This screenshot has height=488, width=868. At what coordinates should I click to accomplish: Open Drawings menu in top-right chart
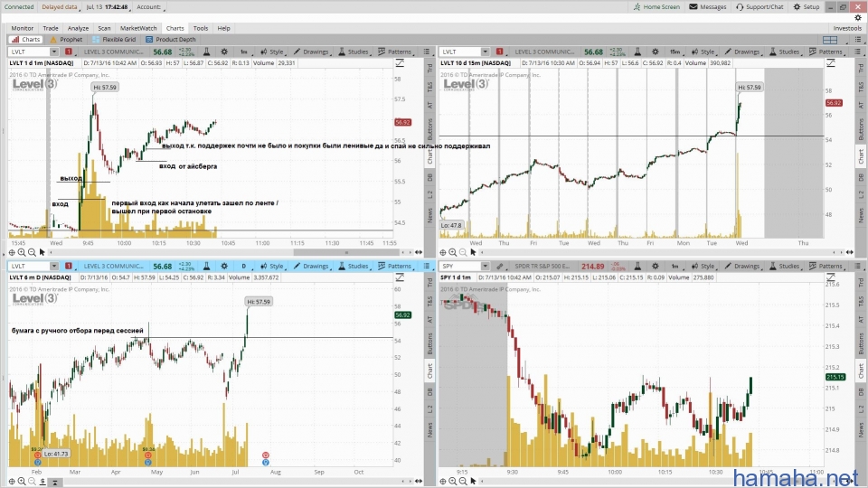tap(742, 52)
